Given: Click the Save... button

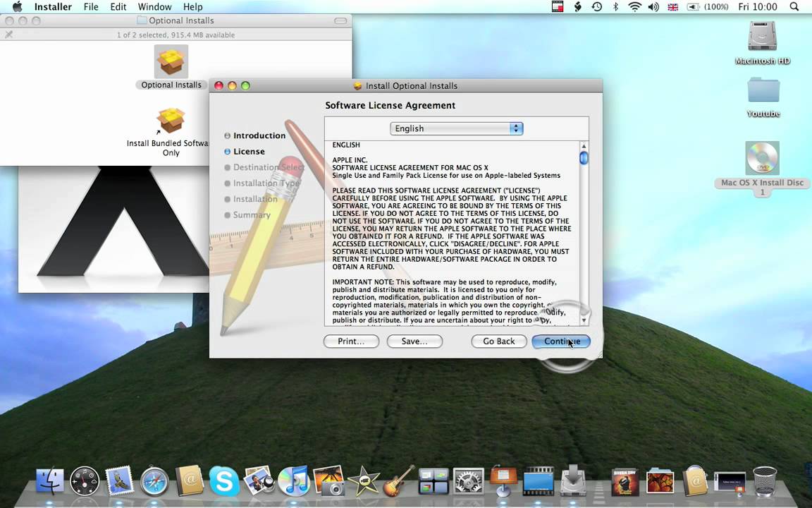Looking at the screenshot, I should [414, 341].
